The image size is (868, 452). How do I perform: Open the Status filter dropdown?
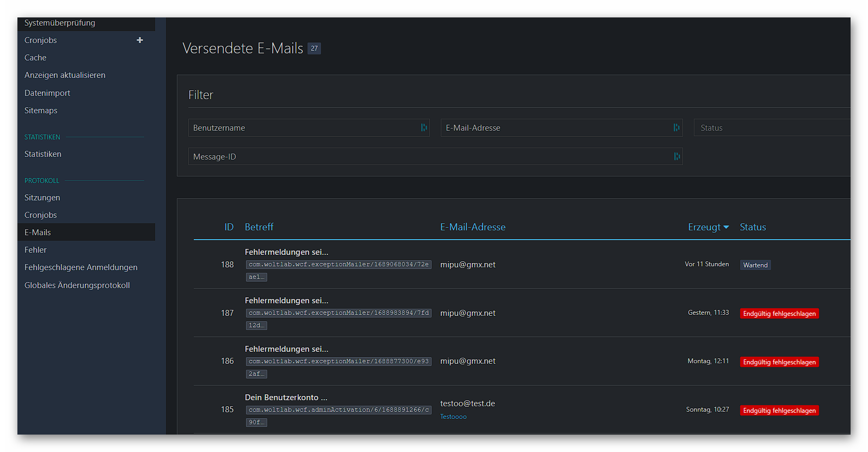pos(773,128)
